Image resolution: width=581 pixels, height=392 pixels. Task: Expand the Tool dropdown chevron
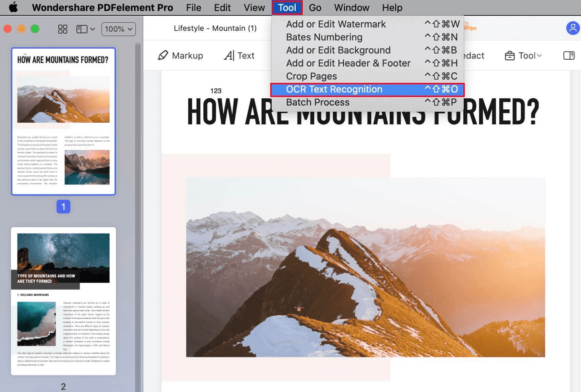[539, 55]
